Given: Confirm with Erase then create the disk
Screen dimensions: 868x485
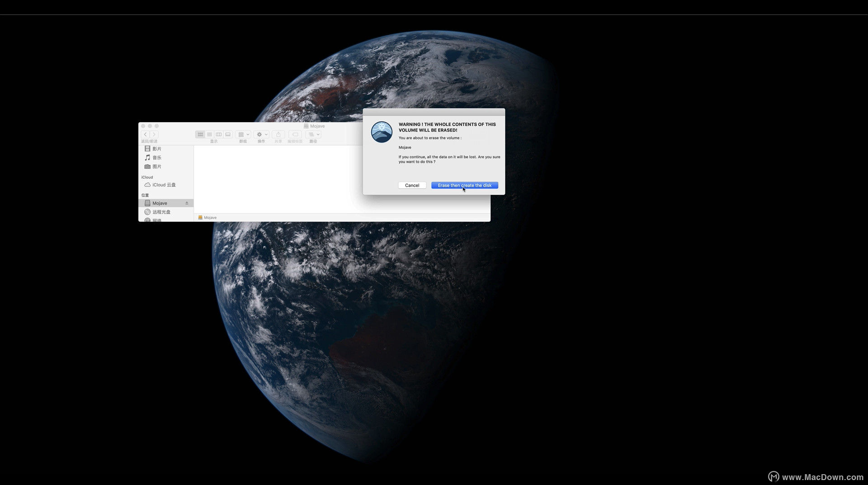Looking at the screenshot, I should pos(464,185).
